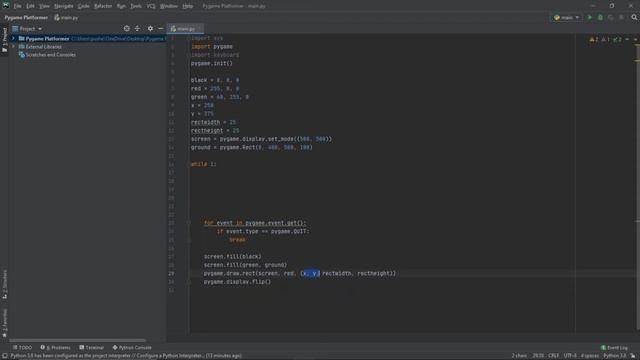This screenshot has height=360, width=640.
Task: Open the TODO tool window
Action: pyautogui.click(x=22, y=348)
